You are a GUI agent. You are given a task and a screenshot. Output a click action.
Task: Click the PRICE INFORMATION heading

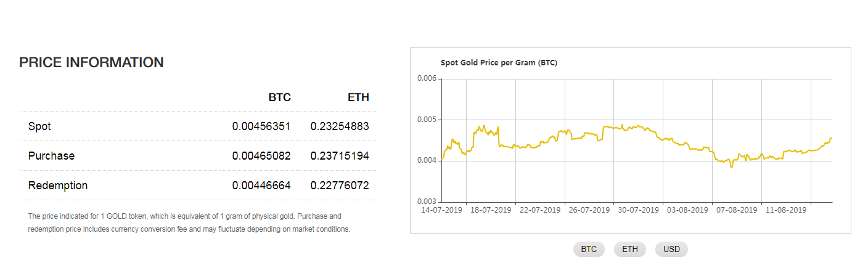(91, 62)
